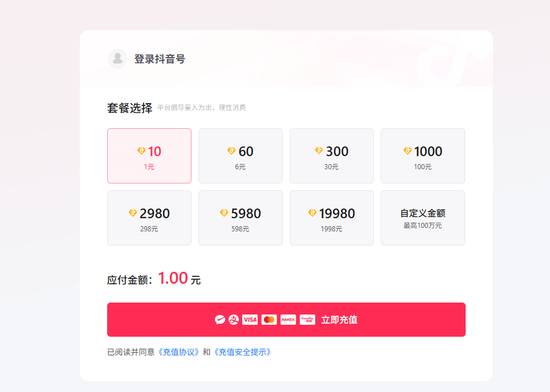Click the diamond icon beside 10

pos(141,151)
